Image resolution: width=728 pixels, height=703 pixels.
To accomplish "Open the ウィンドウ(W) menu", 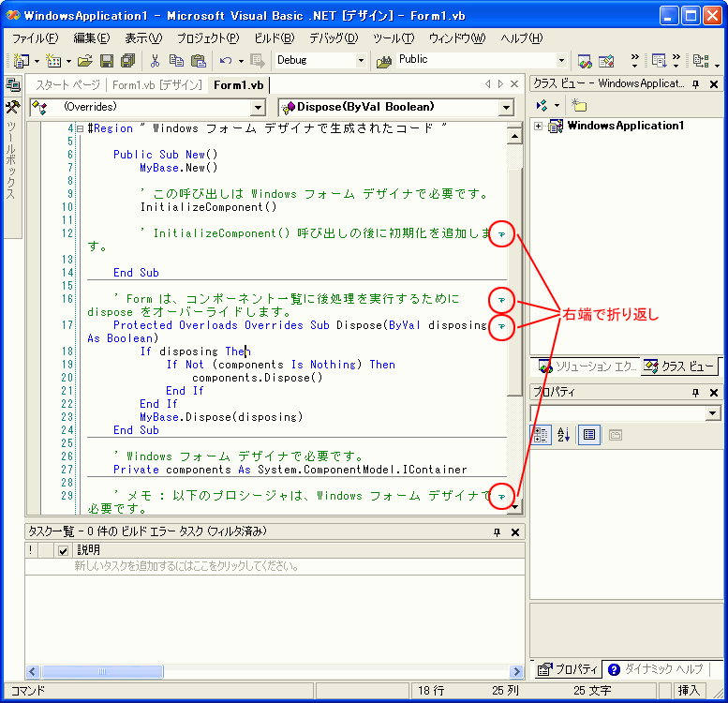I will tap(457, 38).
